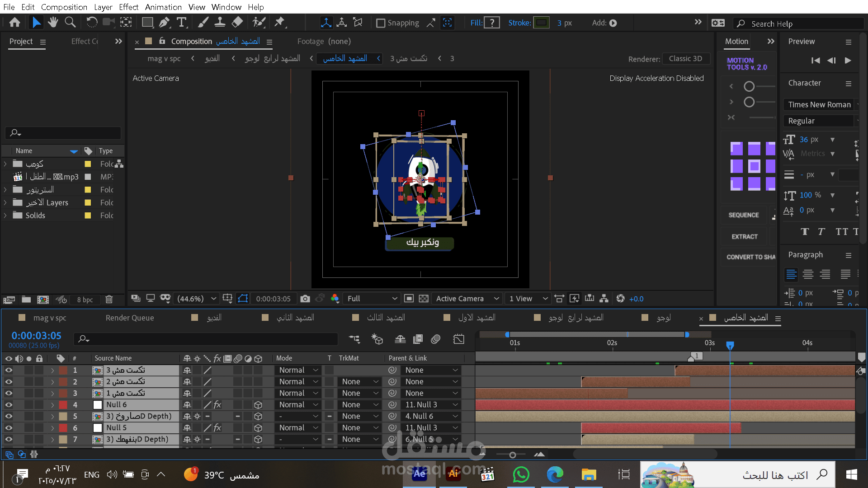Play the composition preview
This screenshot has height=488, width=868.
[x=848, y=61]
